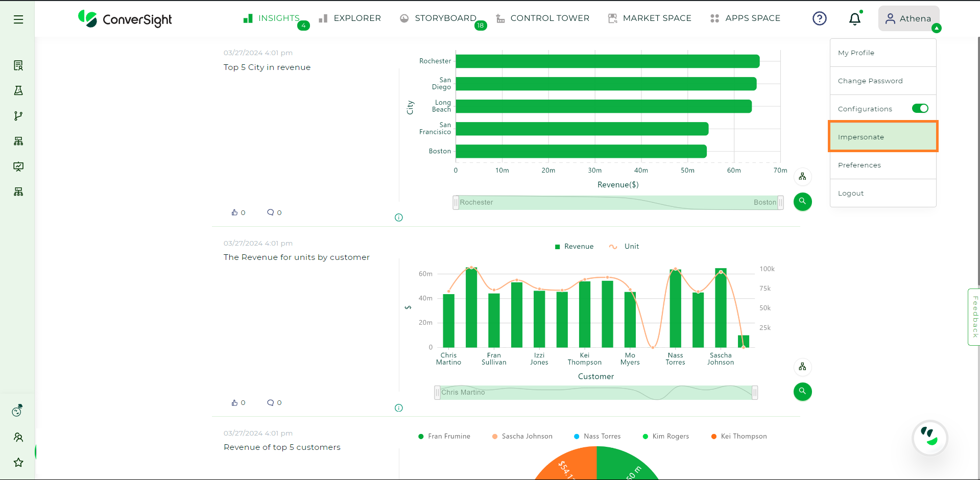Open drill hierarchy for city revenue chart
The height and width of the screenshot is (480, 980).
tap(802, 177)
